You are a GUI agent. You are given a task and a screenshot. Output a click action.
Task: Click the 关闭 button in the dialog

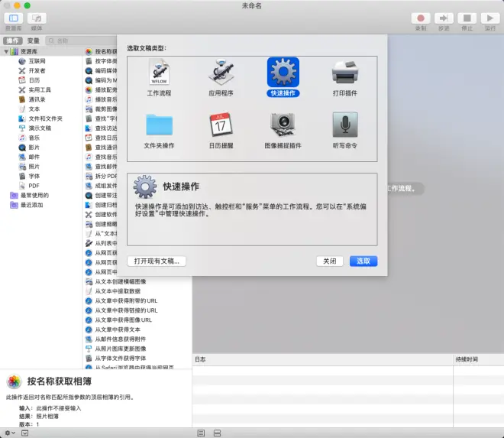pyautogui.click(x=329, y=261)
